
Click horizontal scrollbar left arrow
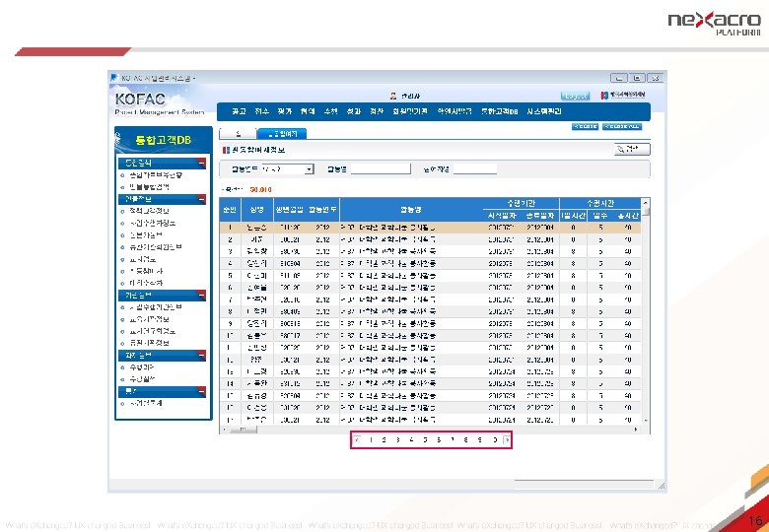[224, 430]
